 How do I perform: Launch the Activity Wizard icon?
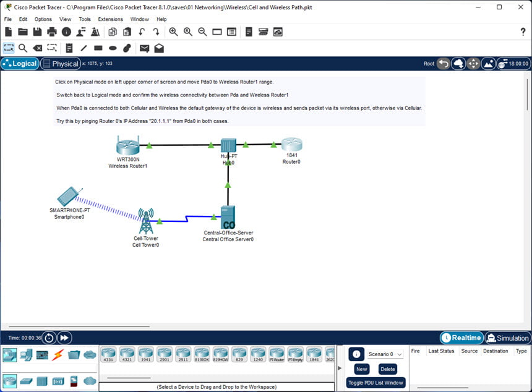[95, 32]
